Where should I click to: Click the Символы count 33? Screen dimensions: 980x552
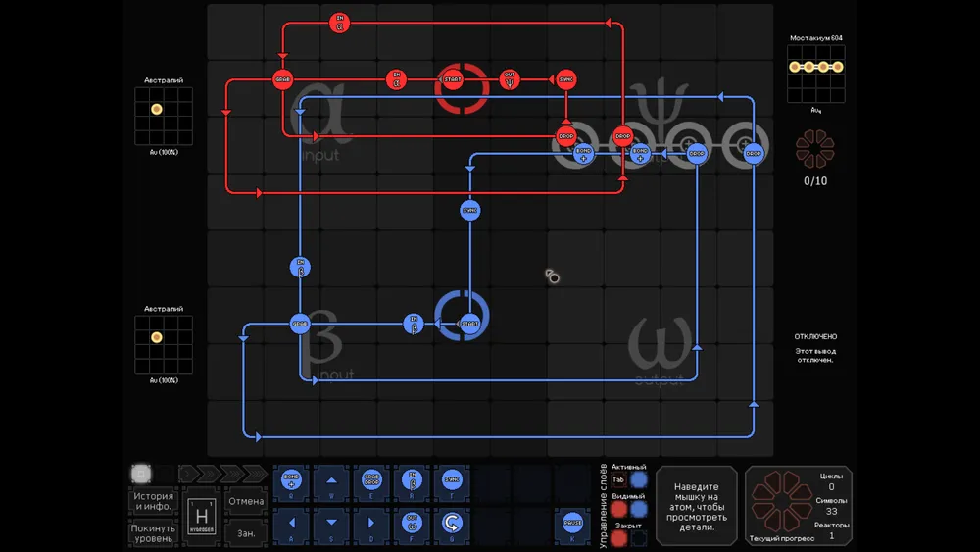click(831, 512)
